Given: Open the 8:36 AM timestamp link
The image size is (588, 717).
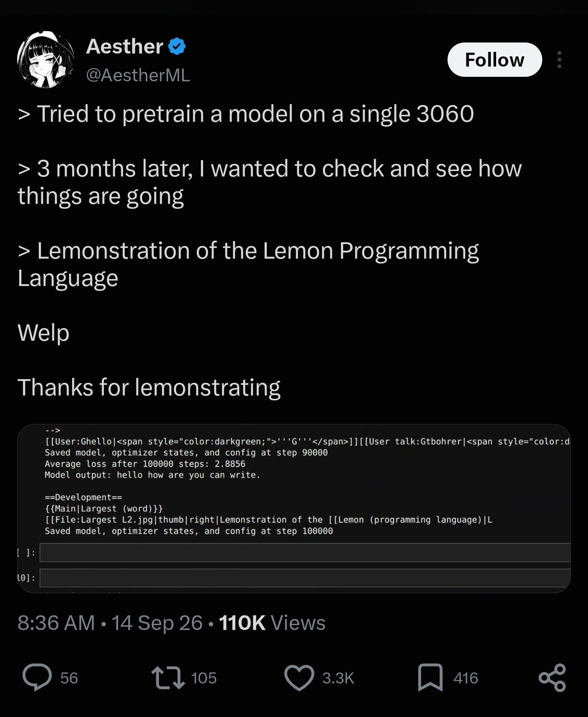Looking at the screenshot, I should [x=56, y=623].
